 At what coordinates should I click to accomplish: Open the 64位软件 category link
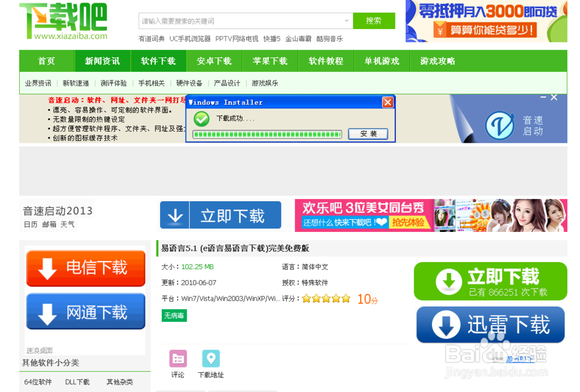(x=38, y=382)
